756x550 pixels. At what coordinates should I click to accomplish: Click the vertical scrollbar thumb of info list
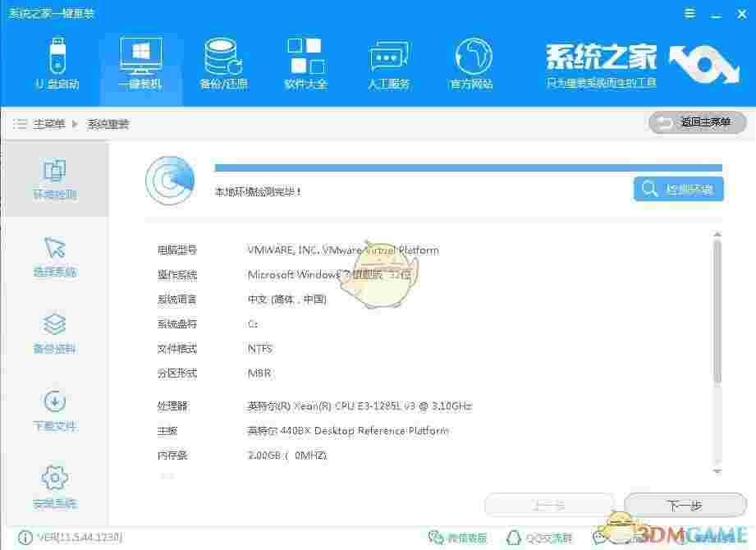point(717,312)
